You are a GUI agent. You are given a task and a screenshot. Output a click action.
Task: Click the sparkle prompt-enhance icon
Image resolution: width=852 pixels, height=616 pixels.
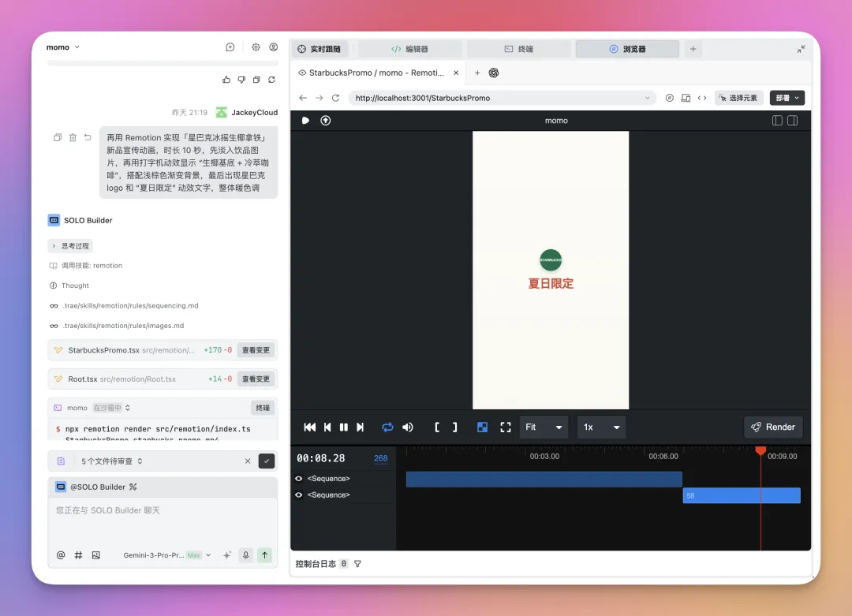(x=227, y=555)
